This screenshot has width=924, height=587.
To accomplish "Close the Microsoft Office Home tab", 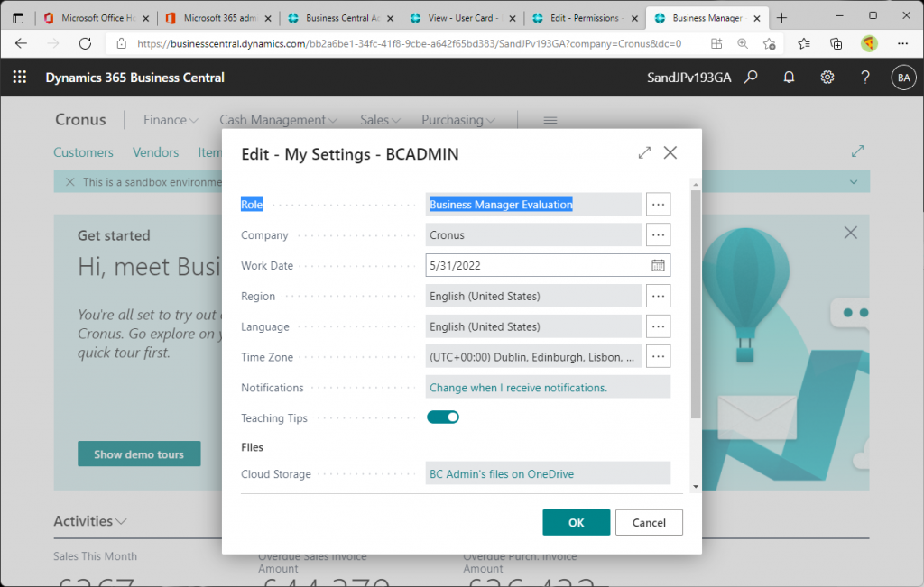I will 146,18.
